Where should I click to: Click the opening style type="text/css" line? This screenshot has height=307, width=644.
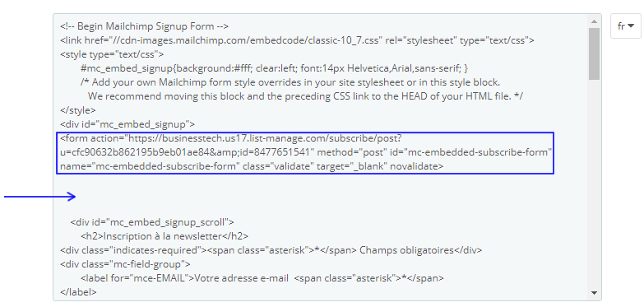pos(112,54)
